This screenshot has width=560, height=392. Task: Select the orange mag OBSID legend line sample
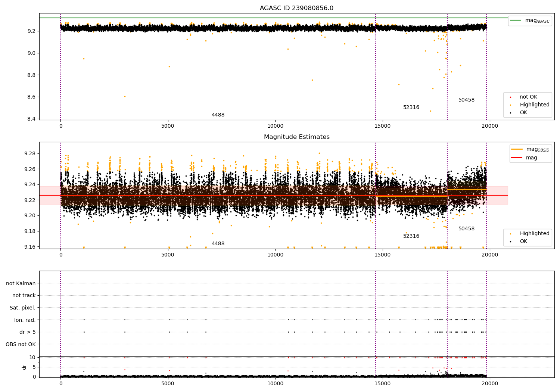click(517, 149)
